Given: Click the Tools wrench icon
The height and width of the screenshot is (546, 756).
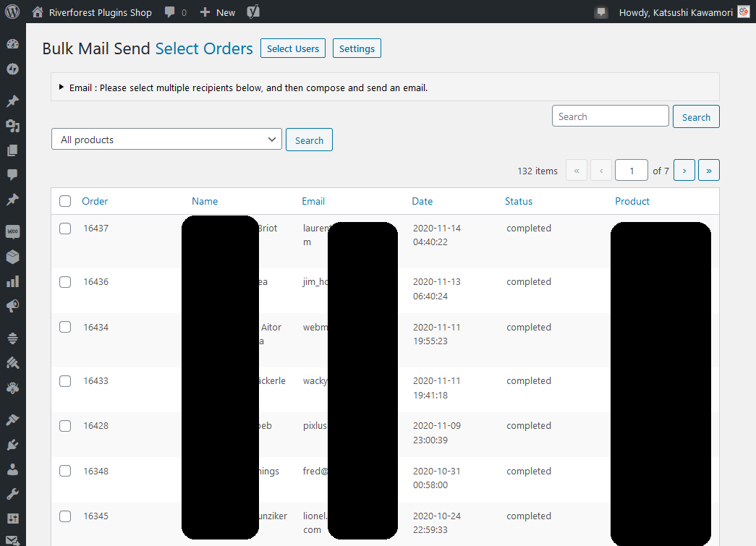Looking at the screenshot, I should [x=12, y=494].
